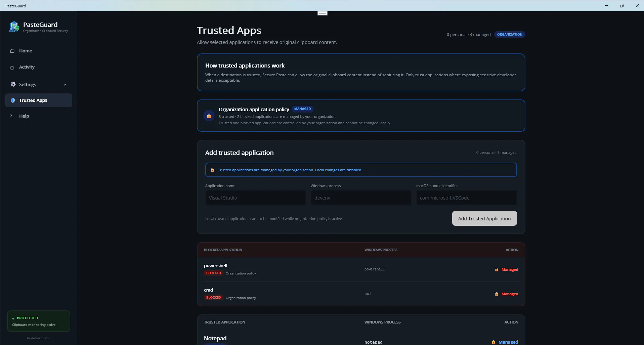Click the Settings gear icon in sidebar
Screen dimensions: 644x345
point(13,84)
